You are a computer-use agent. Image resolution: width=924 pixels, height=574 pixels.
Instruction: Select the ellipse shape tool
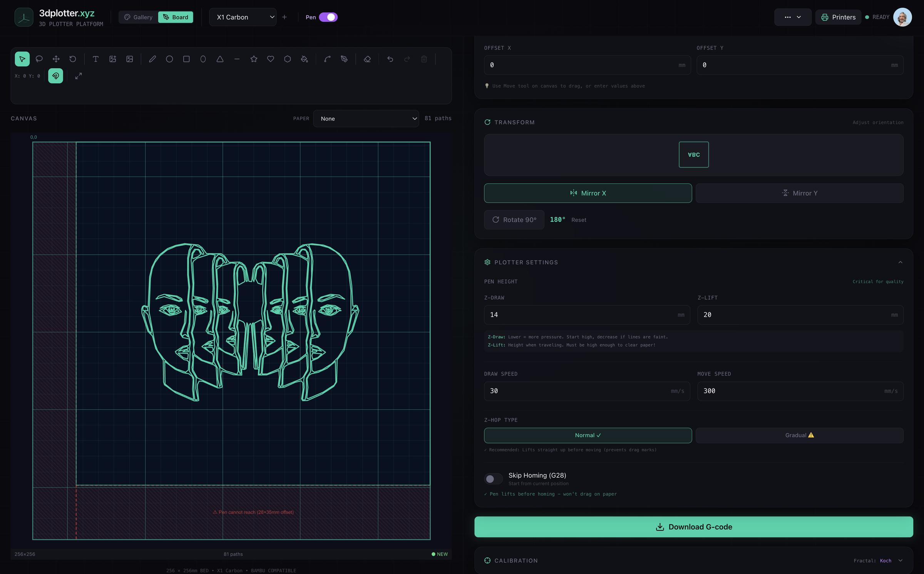pos(203,59)
